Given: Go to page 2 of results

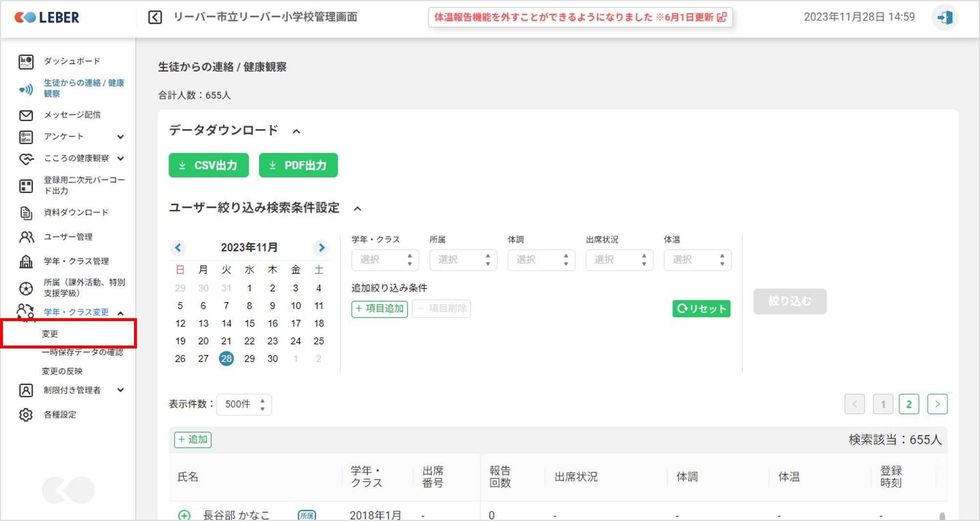Looking at the screenshot, I should 909,404.
